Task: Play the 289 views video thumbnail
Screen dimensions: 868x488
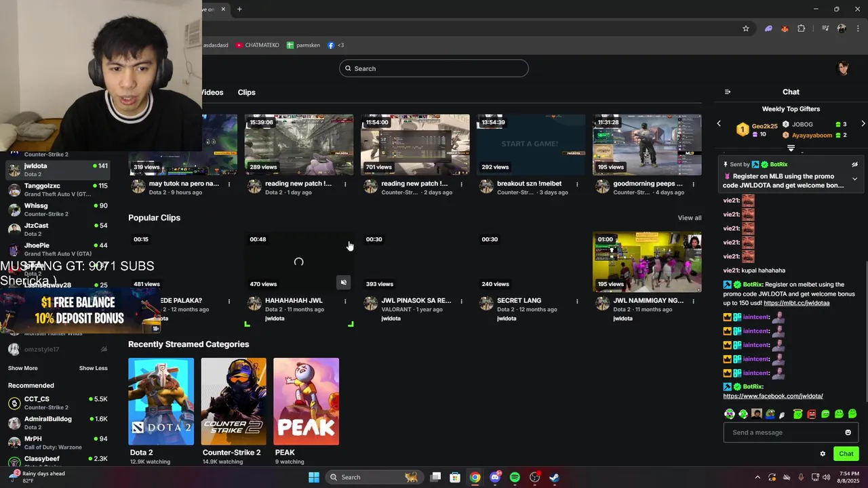Action: tap(299, 144)
